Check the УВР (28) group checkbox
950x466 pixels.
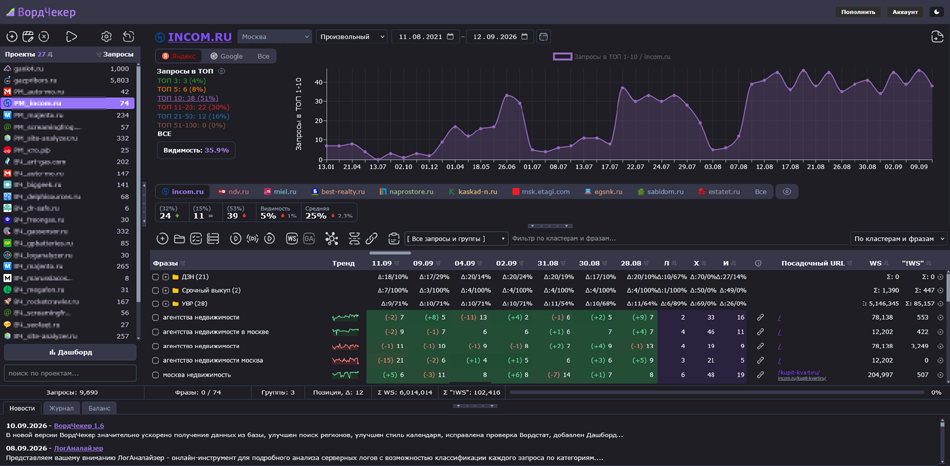coord(156,304)
